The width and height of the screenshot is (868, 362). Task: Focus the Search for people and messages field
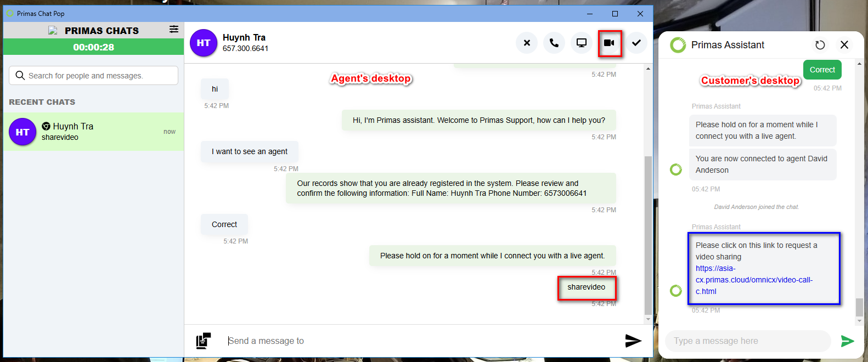point(99,76)
